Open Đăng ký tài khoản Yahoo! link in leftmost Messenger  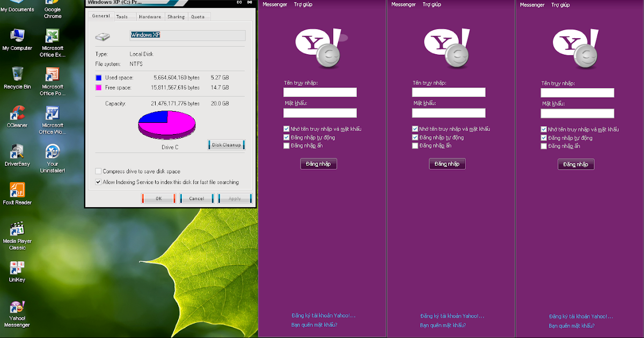324,315
